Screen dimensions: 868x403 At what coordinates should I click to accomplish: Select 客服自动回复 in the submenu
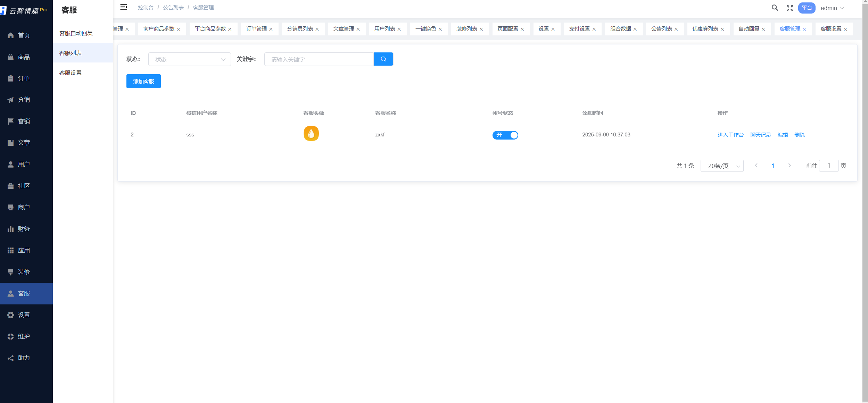click(76, 33)
